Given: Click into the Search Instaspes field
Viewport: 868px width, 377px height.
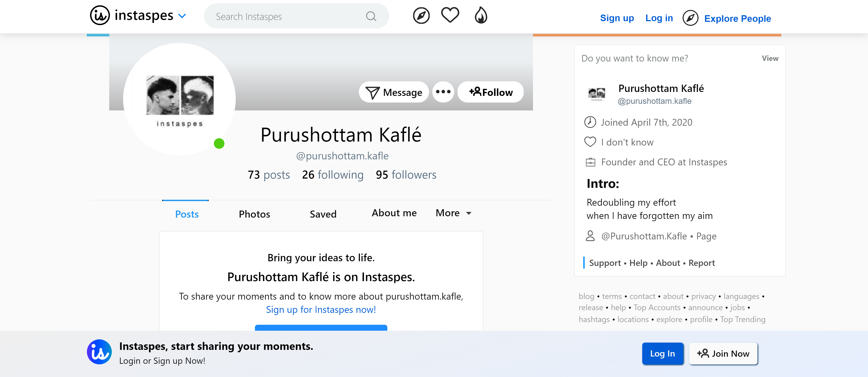Looking at the screenshot, I should click(x=286, y=17).
